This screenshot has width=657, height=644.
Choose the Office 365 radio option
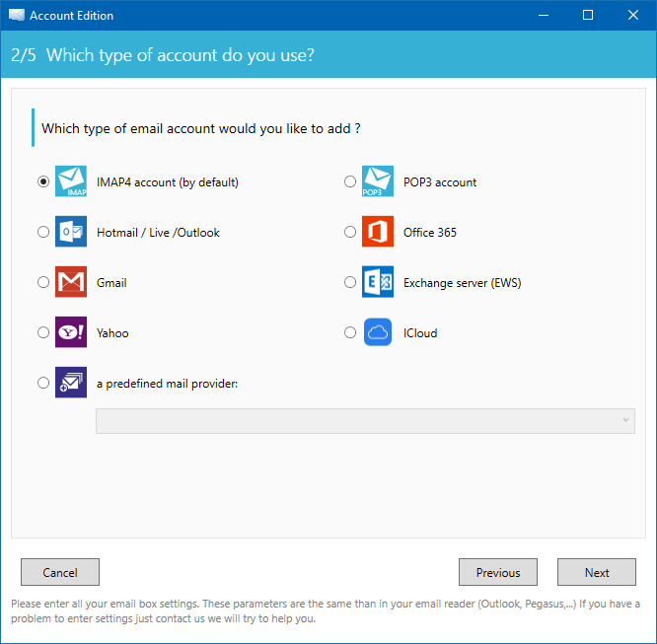point(350,232)
